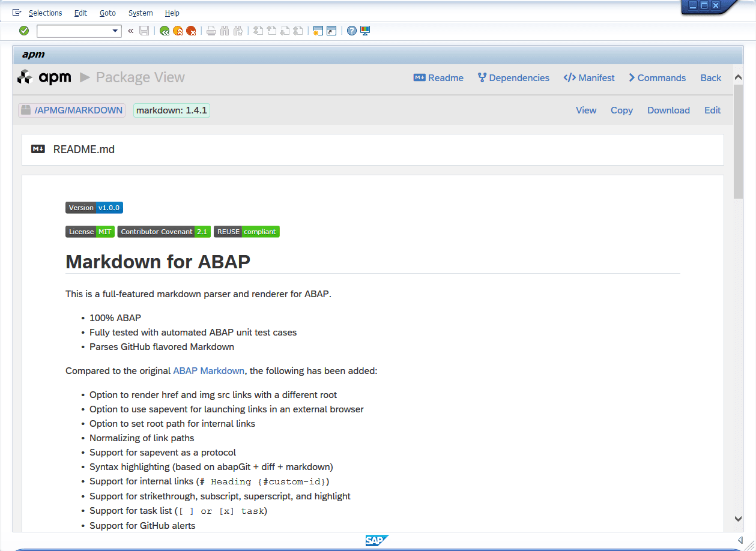The image size is (756, 551).
Task: Open the SAP window menu icon left of Selections
Action: tap(17, 13)
